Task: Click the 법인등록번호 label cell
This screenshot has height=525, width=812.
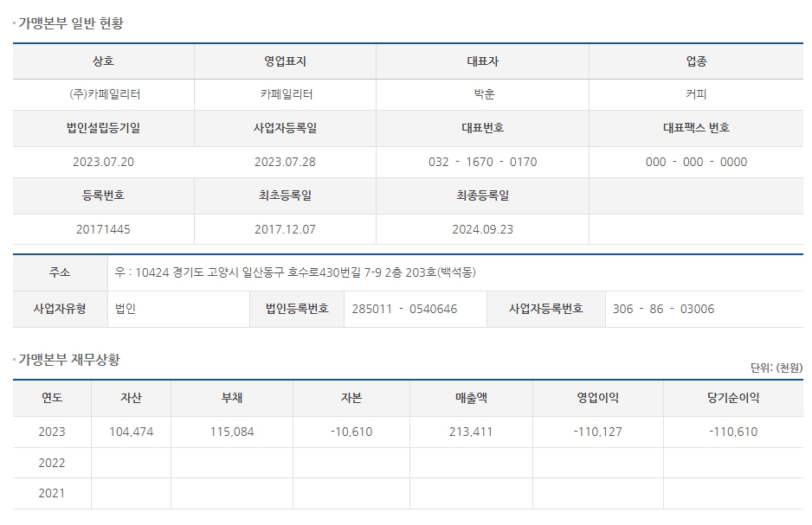Action: click(x=297, y=309)
